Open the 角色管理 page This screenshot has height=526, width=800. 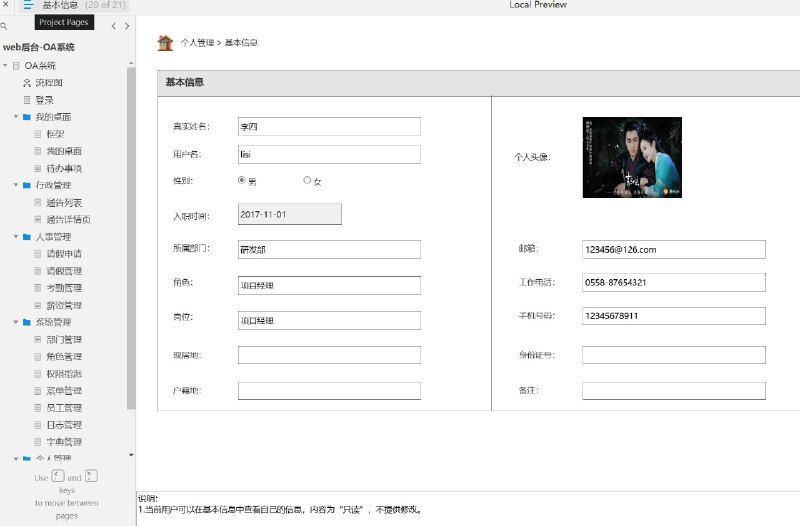pos(64,357)
